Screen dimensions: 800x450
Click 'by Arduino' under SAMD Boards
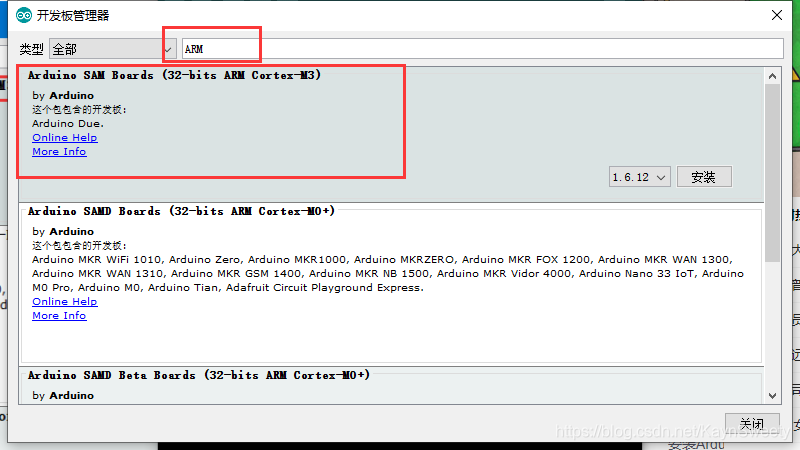pyautogui.click(x=63, y=232)
